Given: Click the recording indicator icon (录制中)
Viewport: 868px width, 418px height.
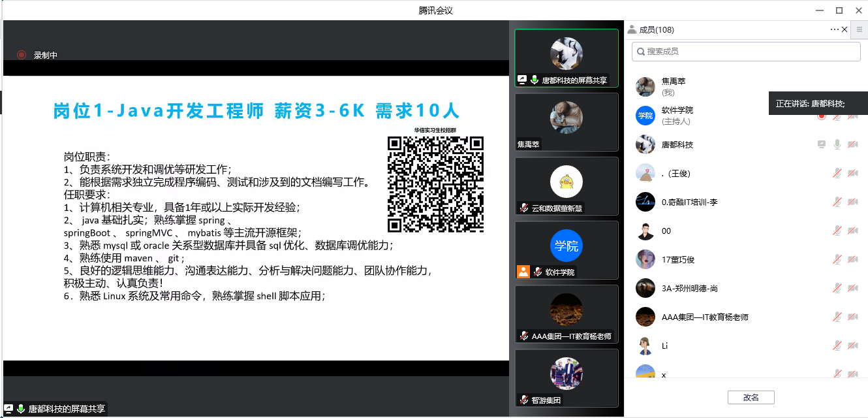Looking at the screenshot, I should pyautogui.click(x=22, y=56).
